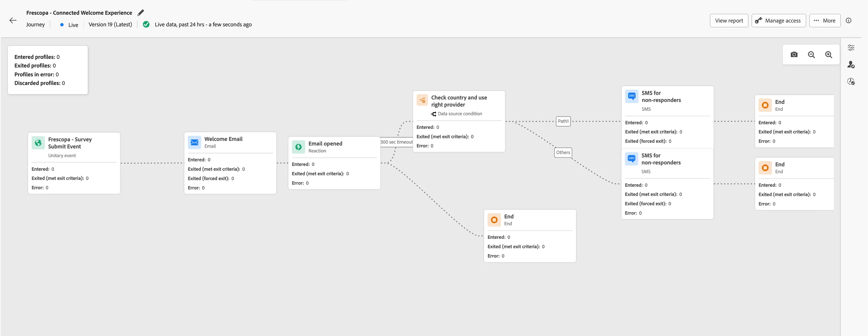Open the More actions menu
Screen dimensions: 868x336
coord(824,21)
